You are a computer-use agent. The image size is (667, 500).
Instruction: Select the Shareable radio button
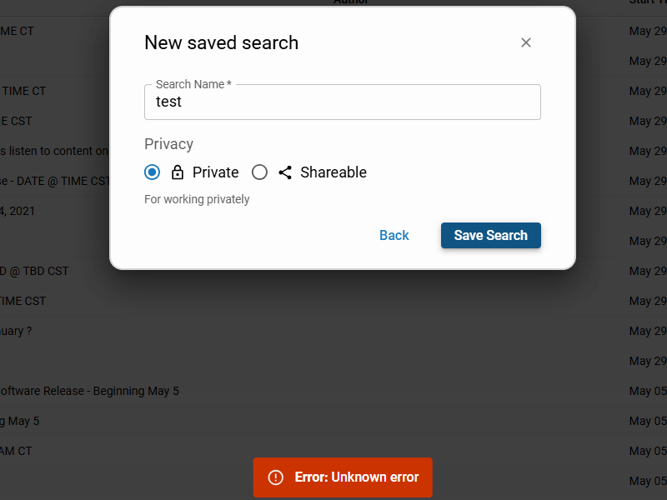(x=260, y=172)
